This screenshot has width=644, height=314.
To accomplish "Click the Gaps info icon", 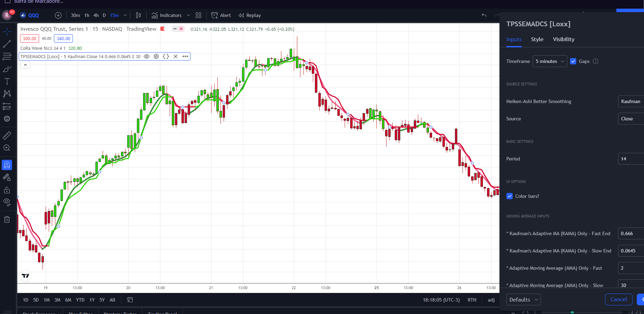I will pyautogui.click(x=596, y=61).
